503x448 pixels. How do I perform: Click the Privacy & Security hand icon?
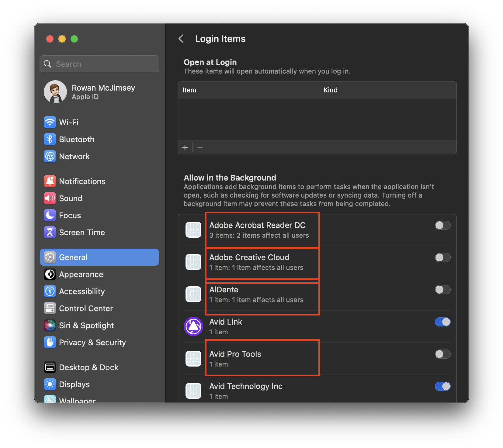click(50, 342)
